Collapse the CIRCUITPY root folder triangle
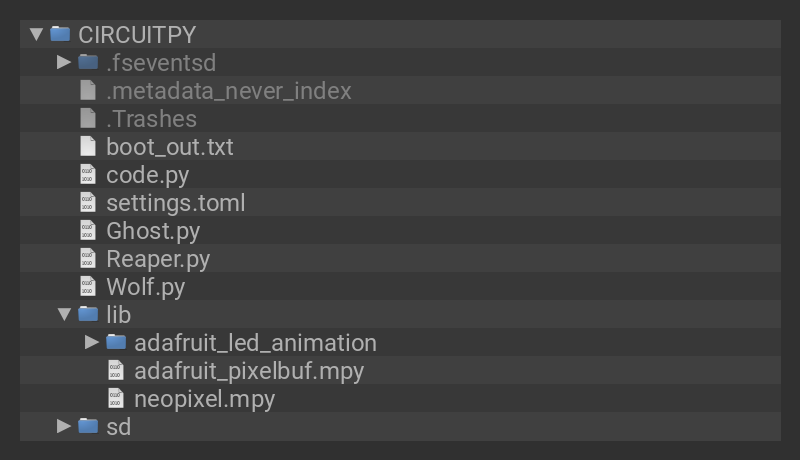Image resolution: width=800 pixels, height=460 pixels. click(x=37, y=34)
